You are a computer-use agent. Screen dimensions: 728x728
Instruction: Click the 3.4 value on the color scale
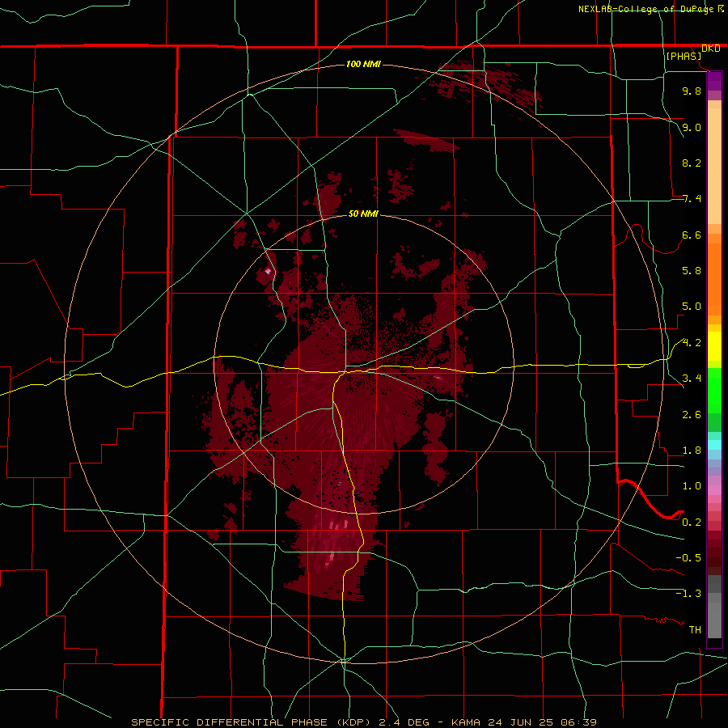[692, 379]
